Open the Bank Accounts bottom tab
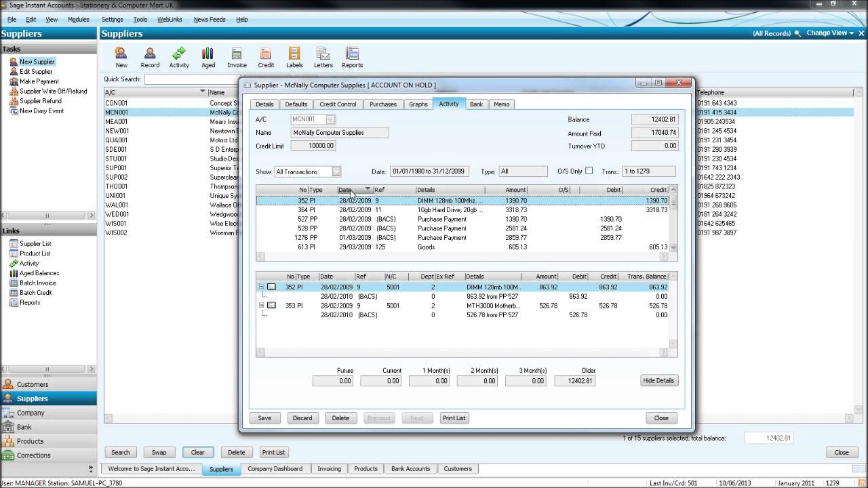This screenshot has height=488, width=868. tap(410, 469)
